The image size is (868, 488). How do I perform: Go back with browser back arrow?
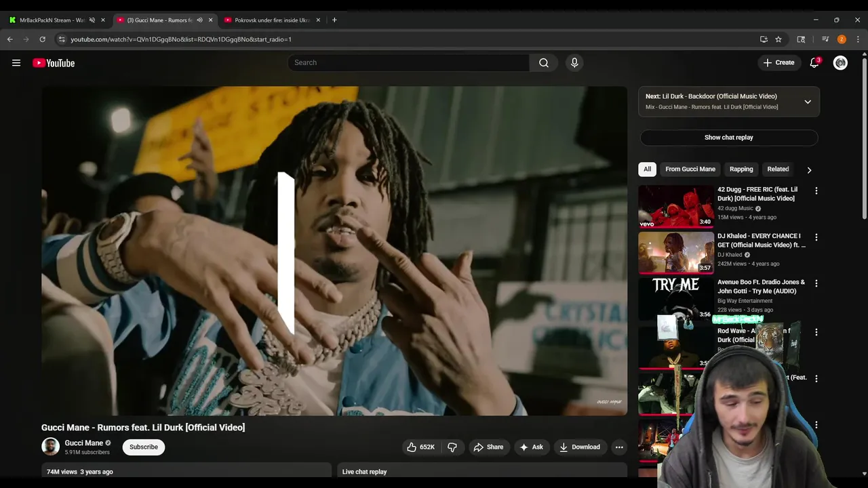[10, 39]
